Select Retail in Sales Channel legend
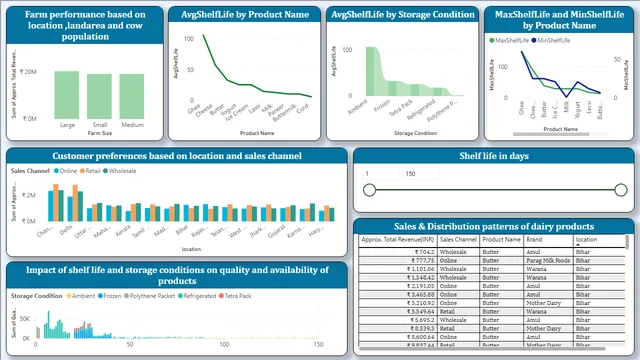Viewport: 640px width, 360px height. (90, 171)
